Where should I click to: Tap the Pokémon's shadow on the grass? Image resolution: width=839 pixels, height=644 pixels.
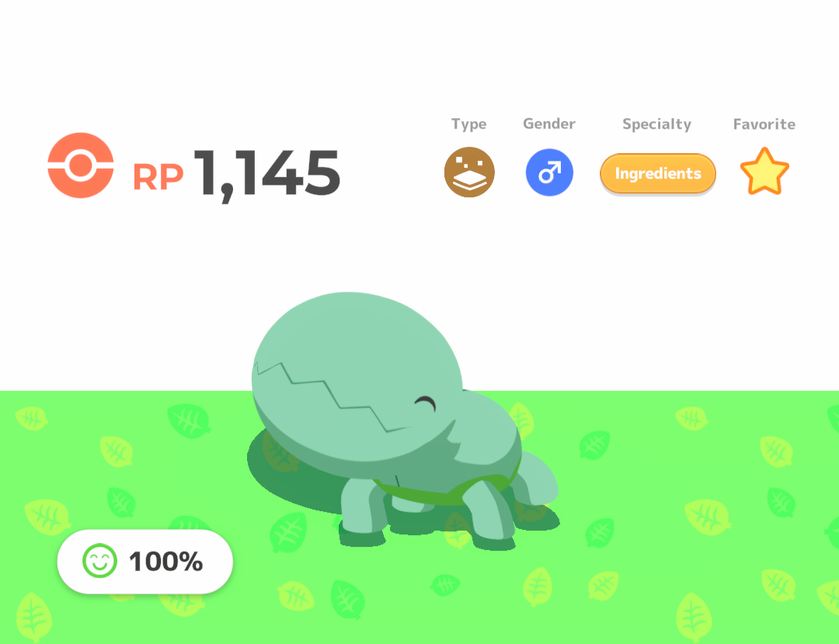tap(289, 476)
